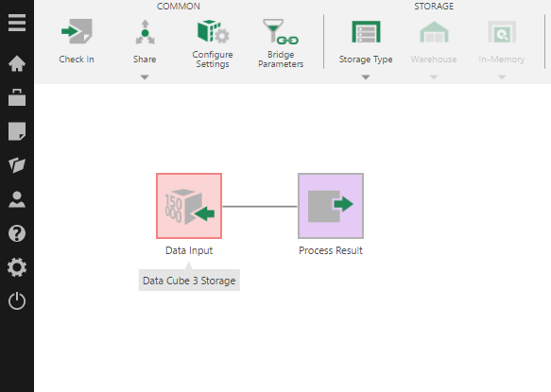Select the Process Result node
Viewport: 551px width, 392px height.
coord(331,206)
